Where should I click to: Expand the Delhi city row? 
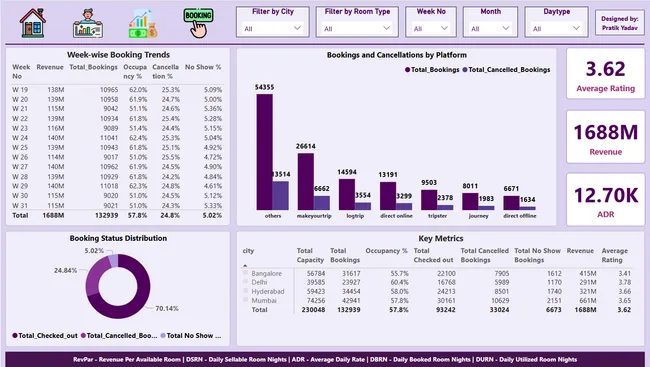245,282
